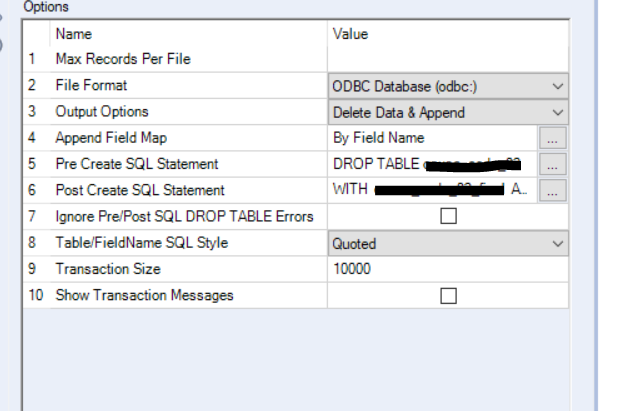Screen dimensions: 619x411
Task: Open Post Create SQL Statement editor button
Action: click(x=553, y=190)
